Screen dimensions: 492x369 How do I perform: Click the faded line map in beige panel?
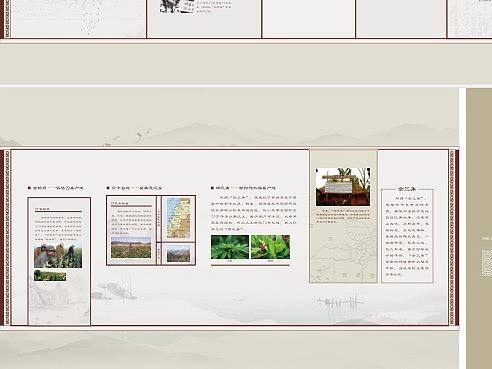(x=343, y=253)
